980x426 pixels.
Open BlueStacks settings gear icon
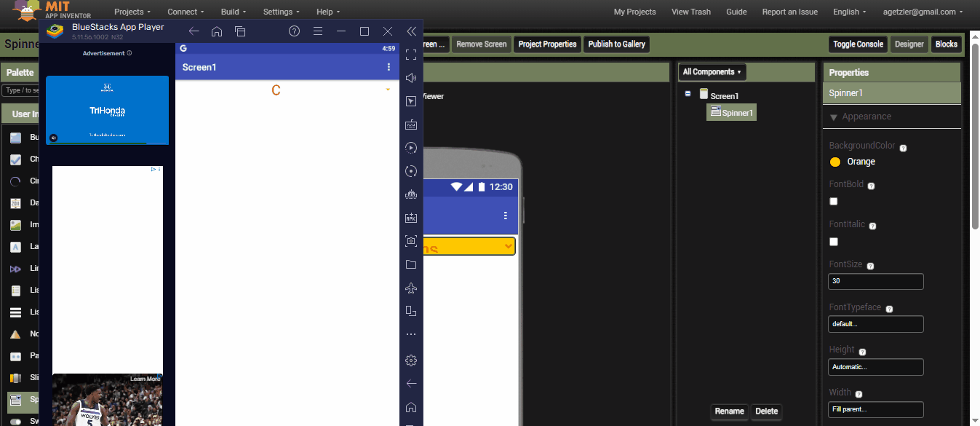(x=411, y=360)
